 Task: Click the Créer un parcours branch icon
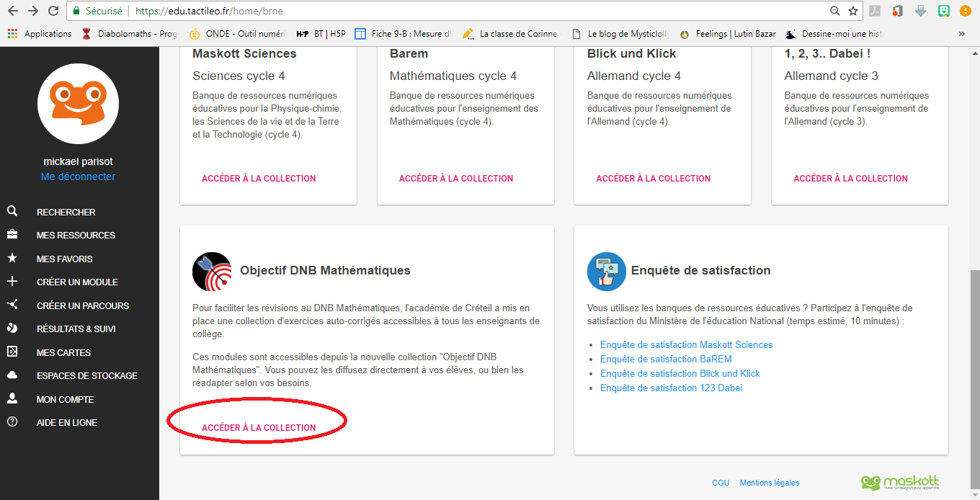pyautogui.click(x=12, y=305)
